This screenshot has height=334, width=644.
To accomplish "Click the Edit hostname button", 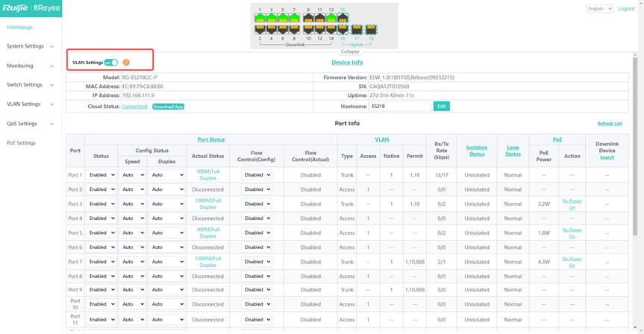I will click(441, 107).
